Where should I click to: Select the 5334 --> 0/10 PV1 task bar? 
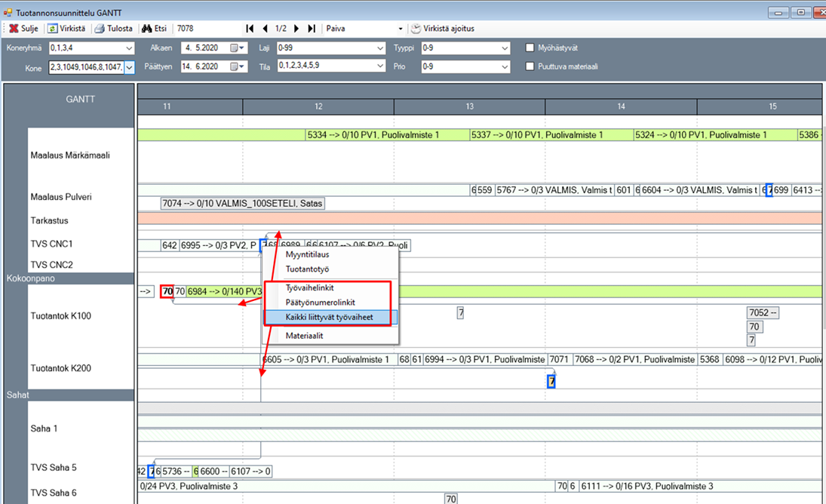point(387,135)
